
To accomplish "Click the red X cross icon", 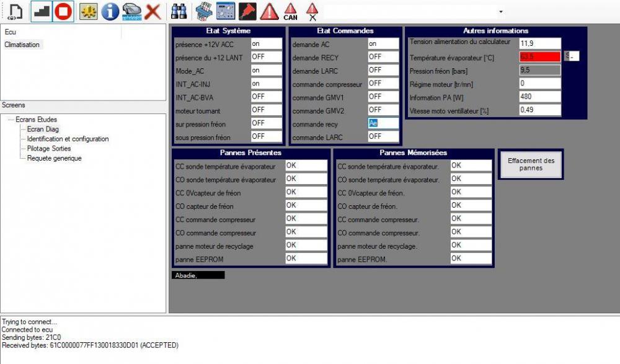I will (153, 12).
